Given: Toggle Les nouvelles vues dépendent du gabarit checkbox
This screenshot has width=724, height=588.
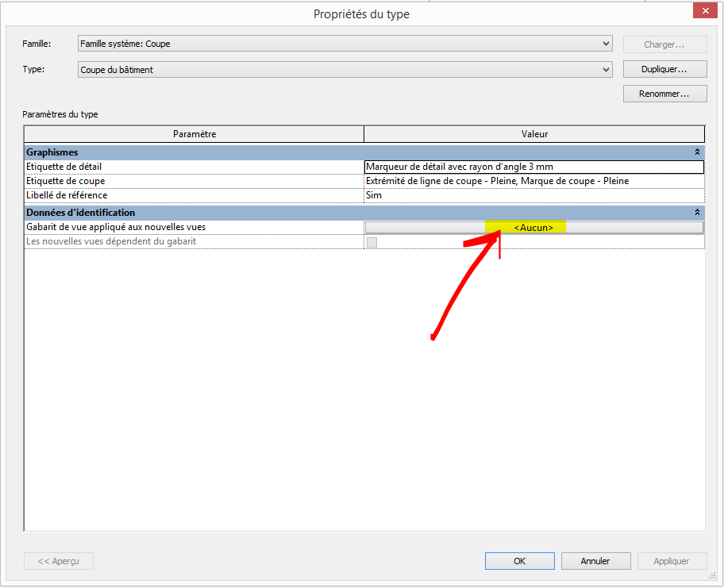Looking at the screenshot, I should click(x=372, y=242).
